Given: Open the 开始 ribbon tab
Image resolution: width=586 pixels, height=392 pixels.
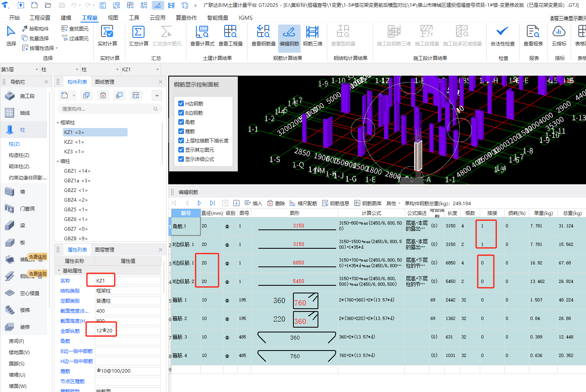Looking at the screenshot, I should [x=14, y=18].
